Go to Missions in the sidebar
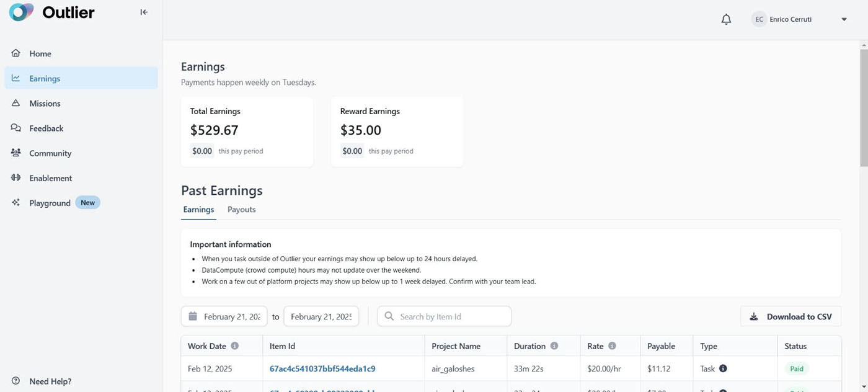The width and height of the screenshot is (868, 392). pyautogui.click(x=45, y=104)
